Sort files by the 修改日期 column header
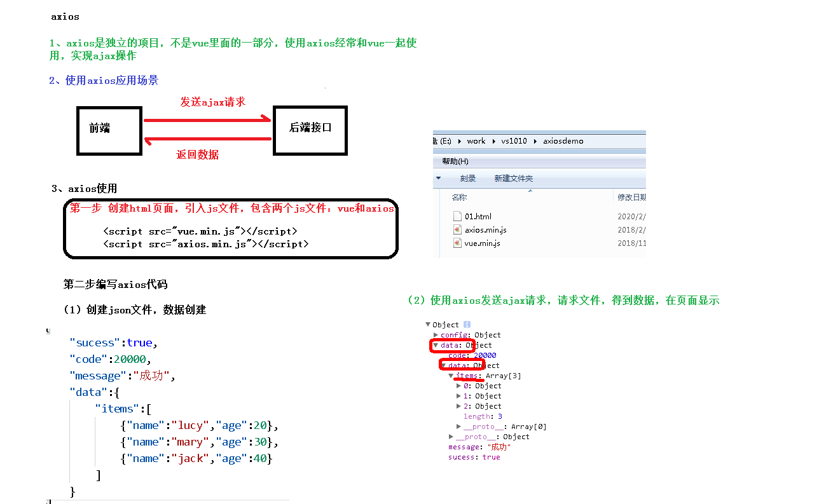 coord(631,198)
